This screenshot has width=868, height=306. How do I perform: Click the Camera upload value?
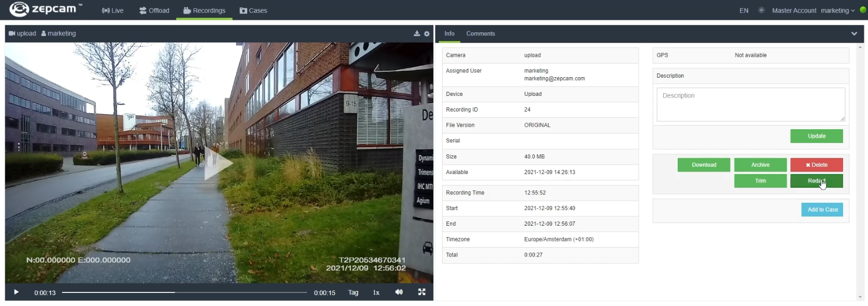(x=532, y=55)
